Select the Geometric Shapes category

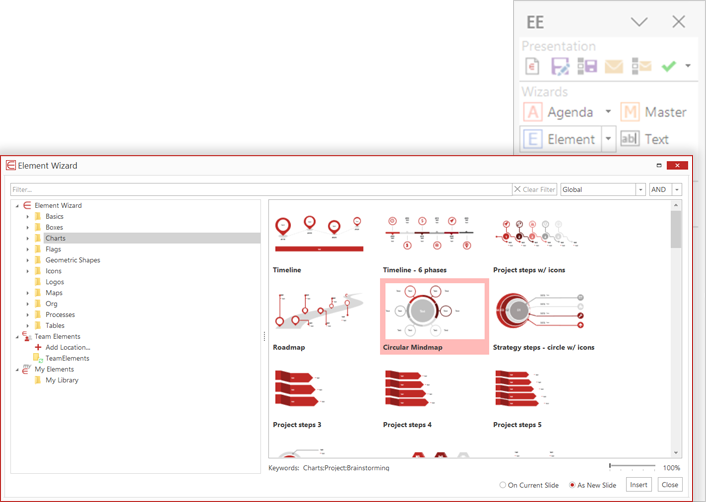(x=72, y=260)
